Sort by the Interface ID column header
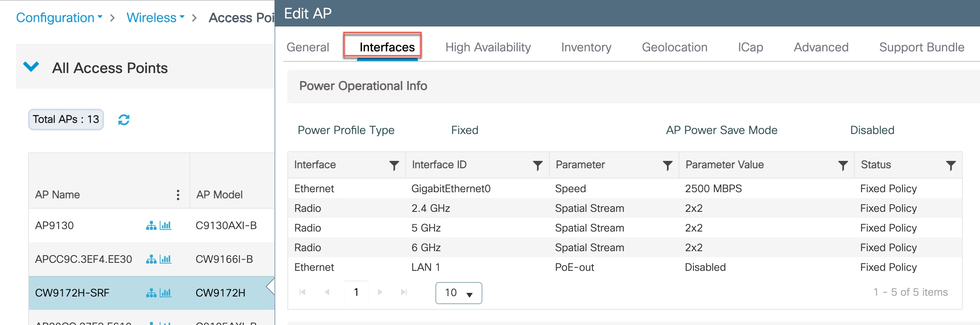 439,165
